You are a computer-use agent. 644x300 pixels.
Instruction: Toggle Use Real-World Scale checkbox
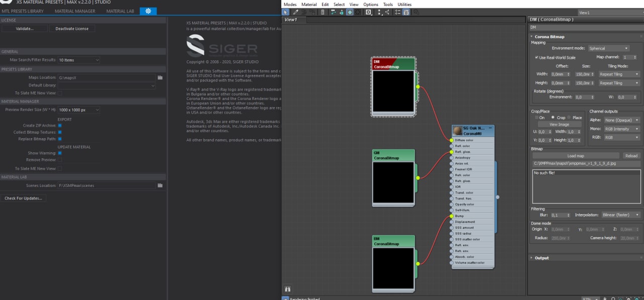coord(537,57)
